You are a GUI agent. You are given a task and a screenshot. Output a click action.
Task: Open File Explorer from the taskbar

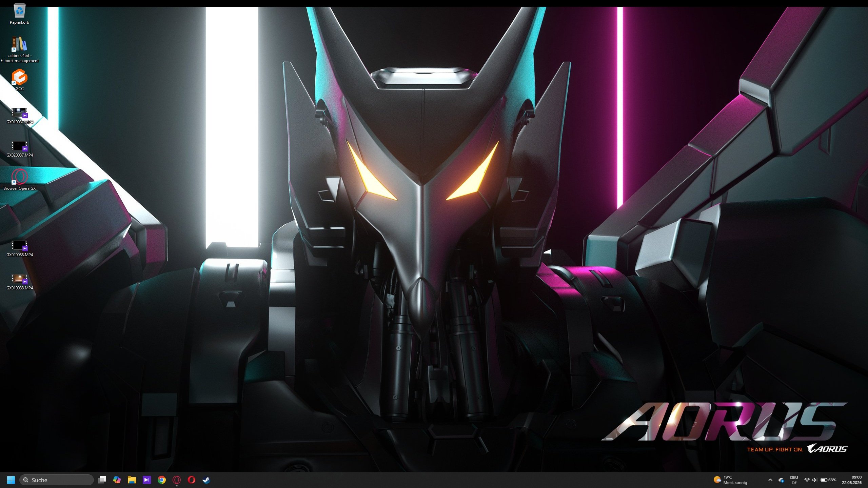click(132, 480)
